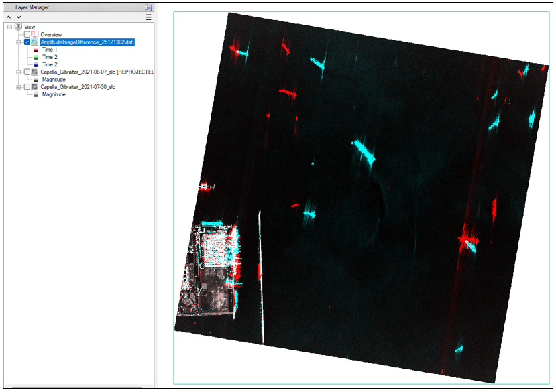Click the View node monitor icon
This screenshot has width=556, height=392.
point(17,27)
